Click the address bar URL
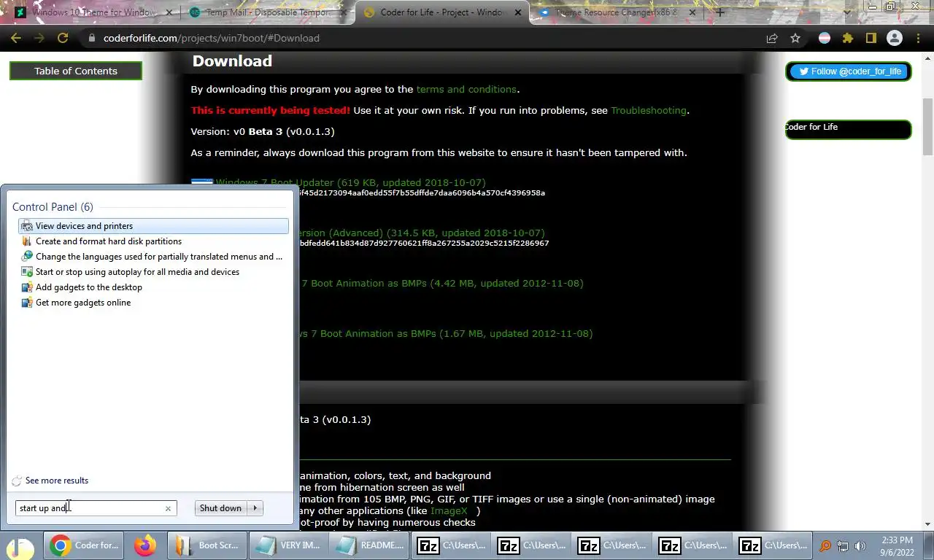Image resolution: width=934 pixels, height=560 pixels. coord(211,38)
